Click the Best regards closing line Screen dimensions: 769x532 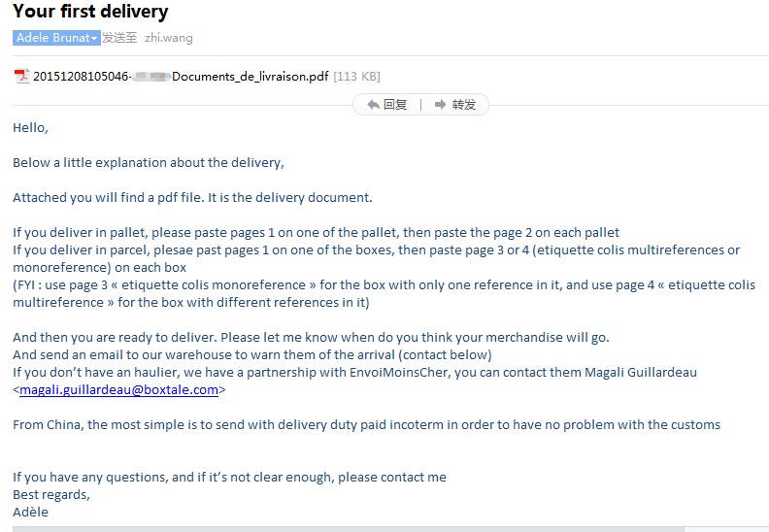click(51, 494)
